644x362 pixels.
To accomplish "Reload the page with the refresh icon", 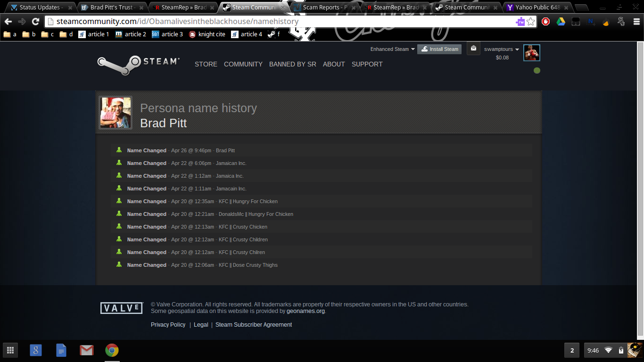I will click(35, 22).
